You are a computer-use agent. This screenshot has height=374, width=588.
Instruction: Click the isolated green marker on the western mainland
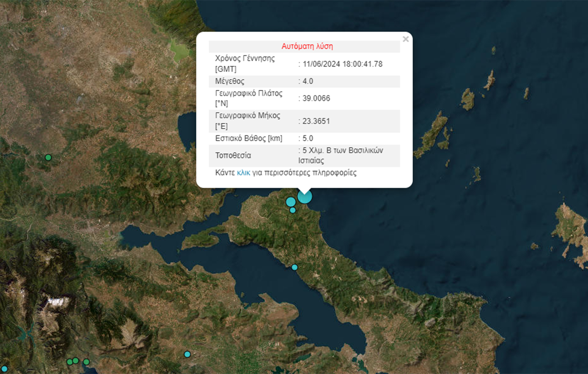tap(48, 158)
